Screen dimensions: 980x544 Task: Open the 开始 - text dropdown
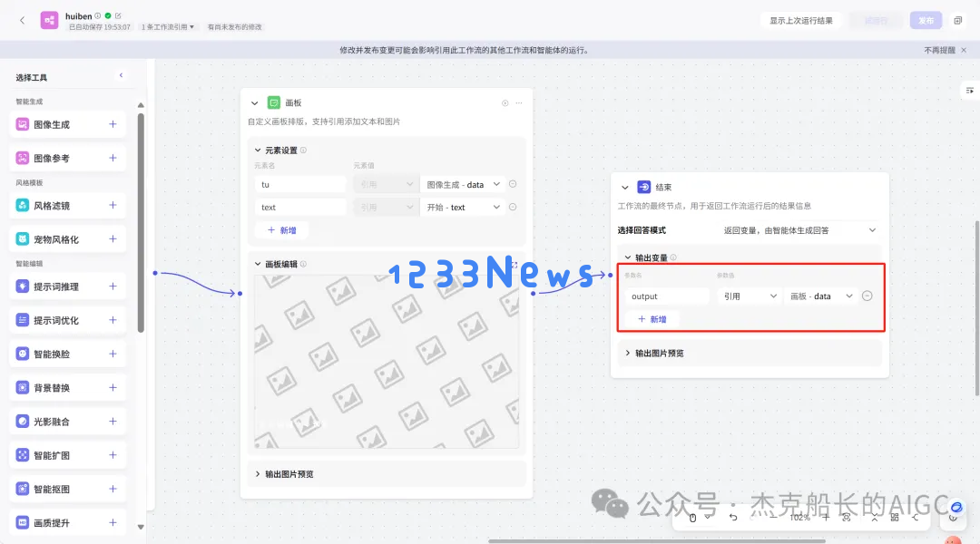(463, 208)
